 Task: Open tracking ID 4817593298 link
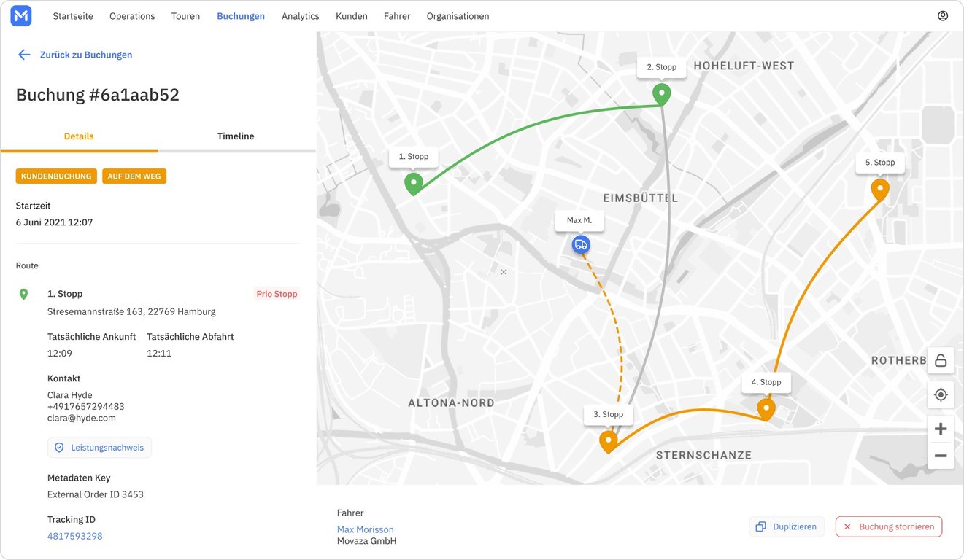(75, 536)
